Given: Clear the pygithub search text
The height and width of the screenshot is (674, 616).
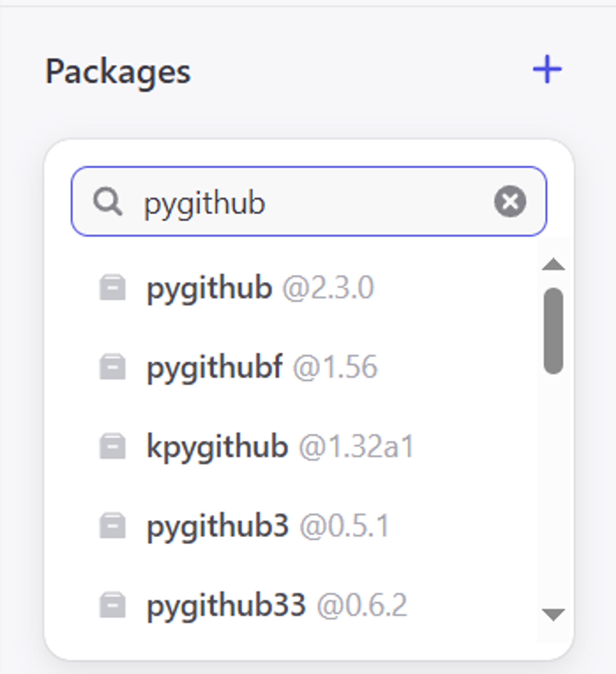Looking at the screenshot, I should (510, 201).
